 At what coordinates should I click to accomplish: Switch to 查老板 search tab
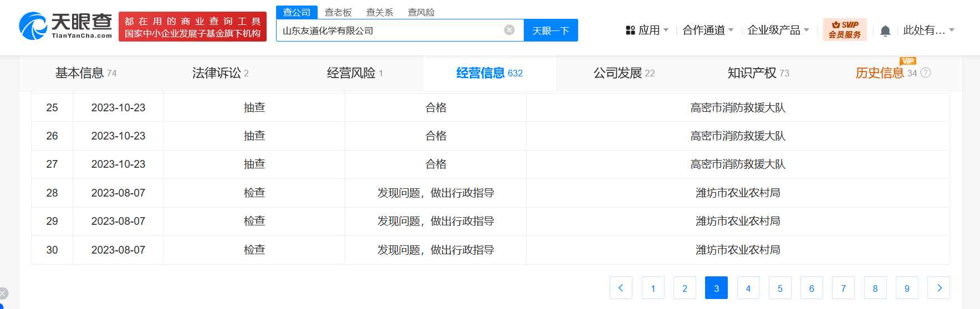[x=338, y=12]
